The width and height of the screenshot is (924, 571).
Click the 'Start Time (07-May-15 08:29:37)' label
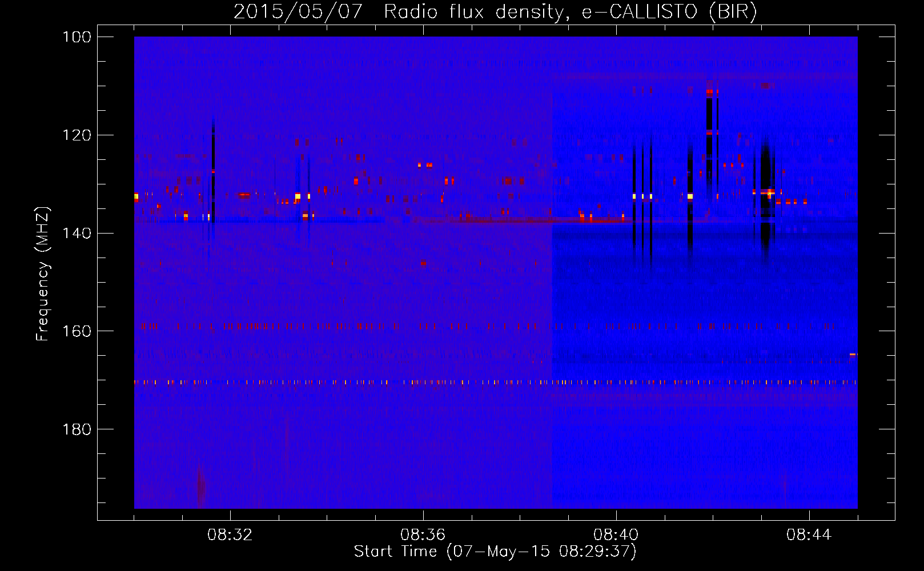click(x=495, y=552)
